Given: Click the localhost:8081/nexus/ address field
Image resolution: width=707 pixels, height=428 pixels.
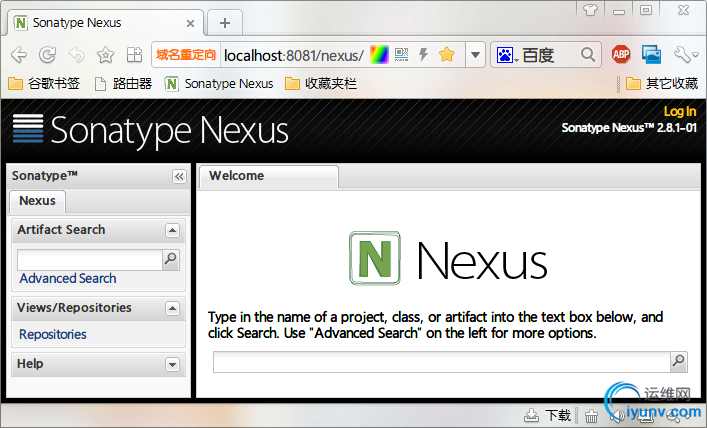Looking at the screenshot, I should point(294,55).
